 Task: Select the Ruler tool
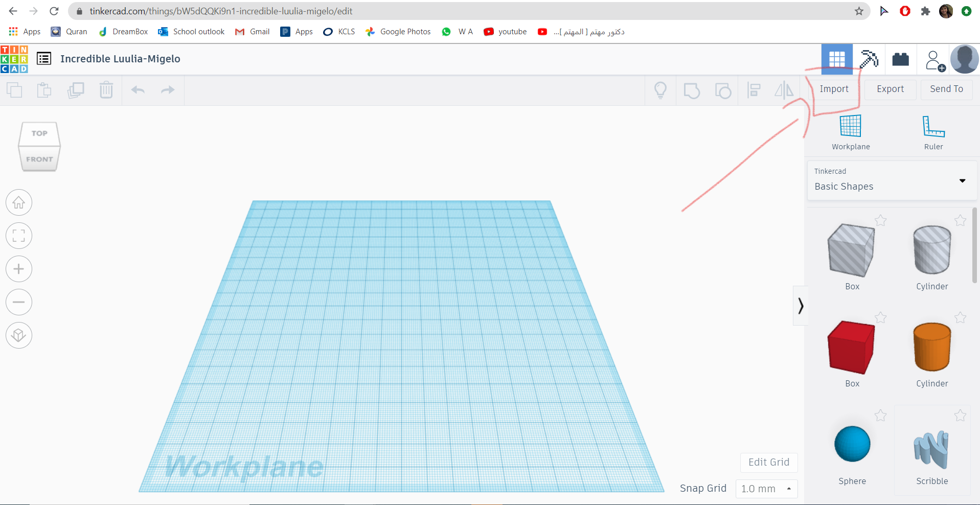[933, 132]
